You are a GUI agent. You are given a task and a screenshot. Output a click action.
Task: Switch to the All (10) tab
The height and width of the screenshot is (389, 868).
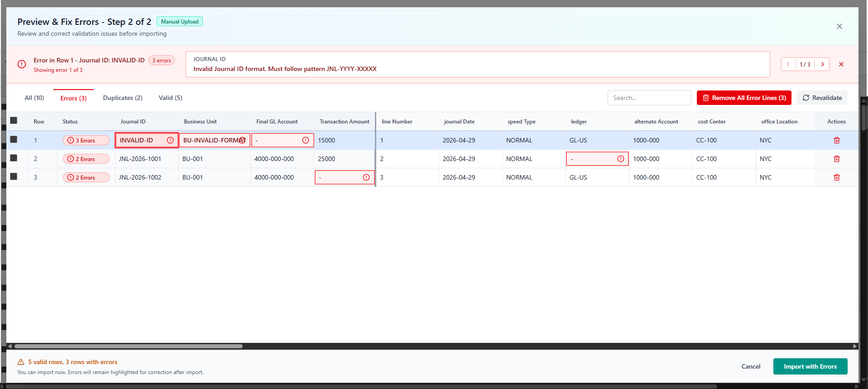click(x=34, y=98)
